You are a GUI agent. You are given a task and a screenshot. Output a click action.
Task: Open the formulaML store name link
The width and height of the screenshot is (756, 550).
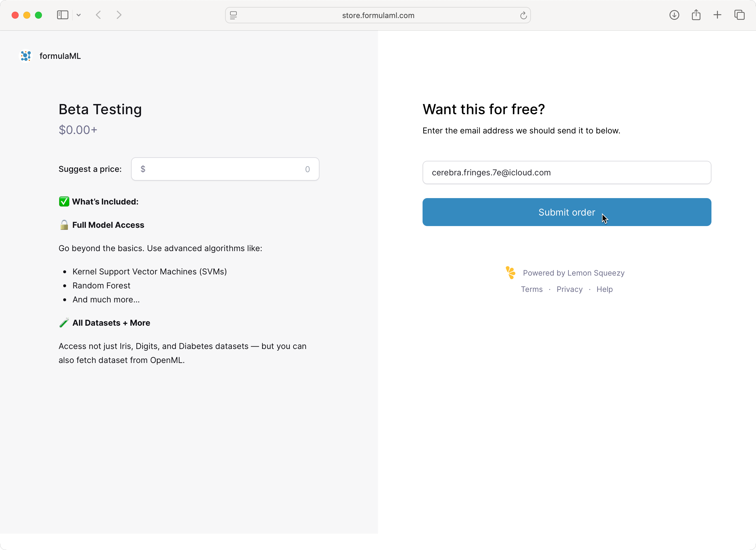[60, 56]
